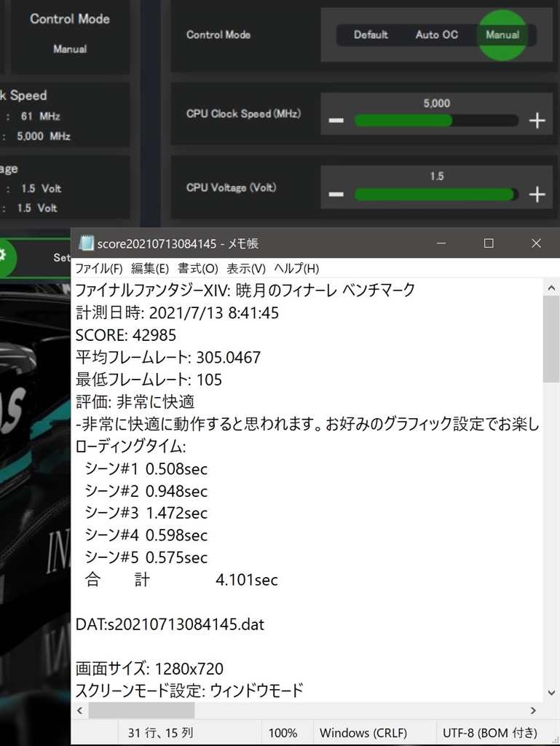Decrease CPU Clock Speed with minus button
Image resolution: width=560 pixels, height=746 pixels.
pos(336,120)
